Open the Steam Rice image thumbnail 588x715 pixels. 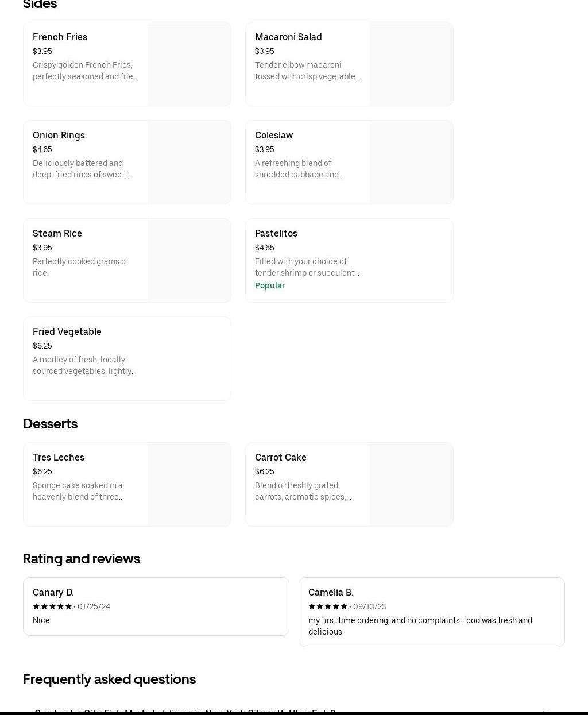click(189, 261)
